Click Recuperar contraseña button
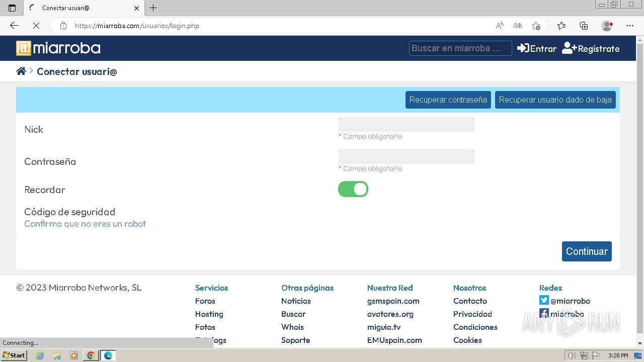The image size is (644, 362). pyautogui.click(x=448, y=100)
